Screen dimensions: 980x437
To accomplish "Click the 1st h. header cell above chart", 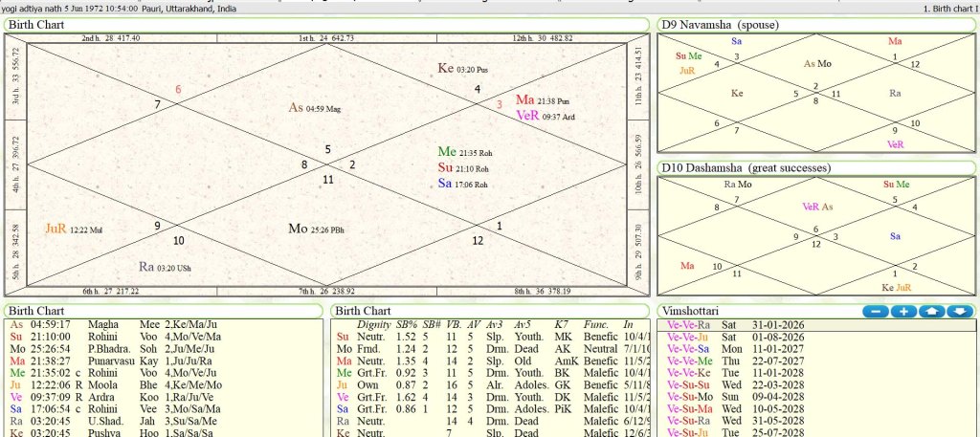I will click(327, 38).
